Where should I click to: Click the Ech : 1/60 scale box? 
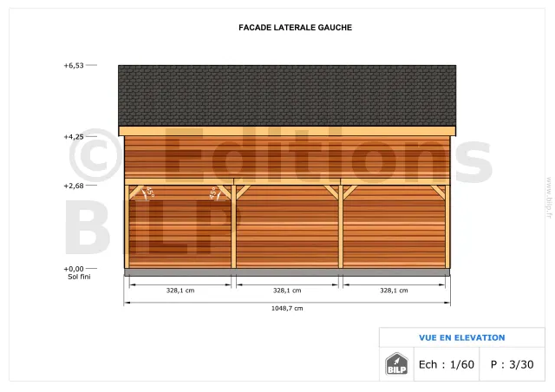pos(447,364)
